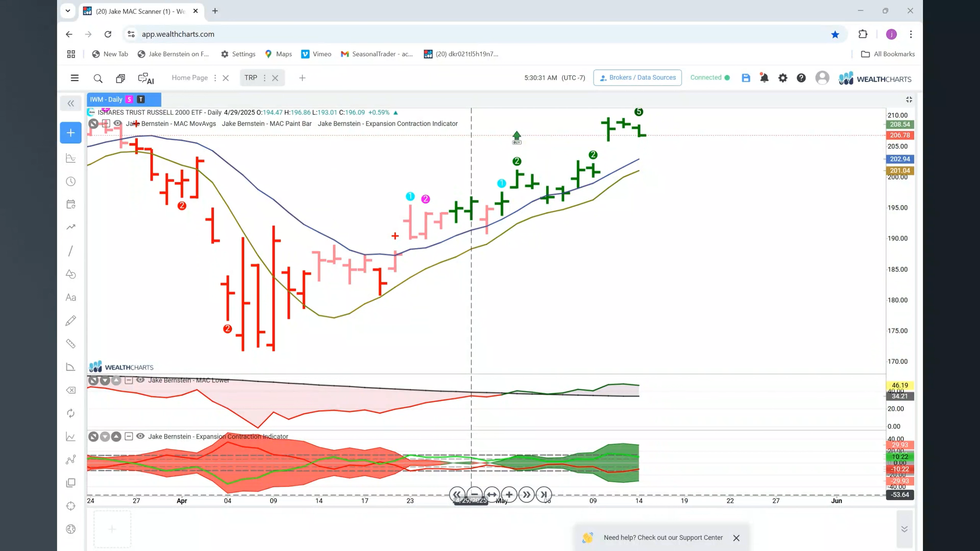This screenshot has height=551, width=980.
Task: Open Brokers / Data Sources
Action: [638, 78]
